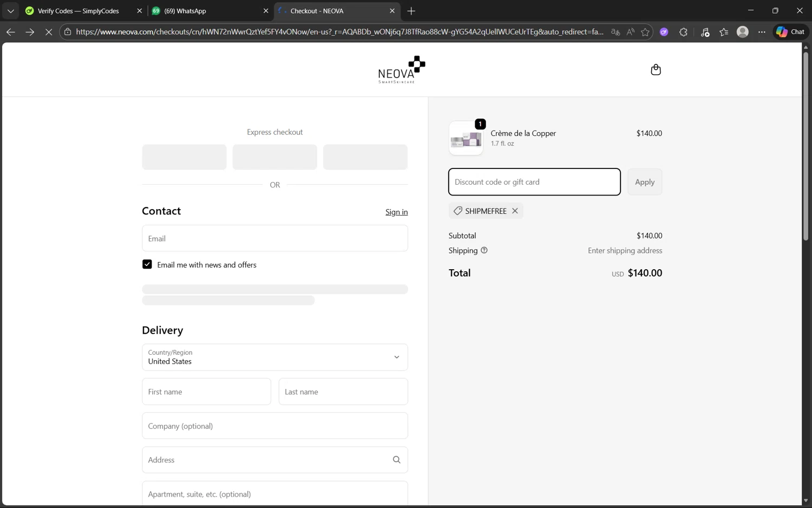The width and height of the screenshot is (812, 508).
Task: Go forward with the browser forward arrow
Action: pos(30,32)
